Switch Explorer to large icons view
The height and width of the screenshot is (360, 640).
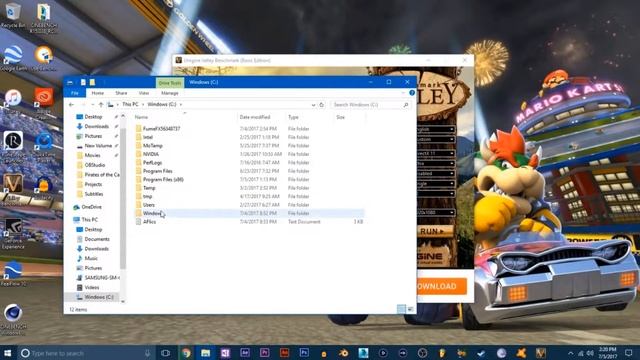tap(410, 309)
